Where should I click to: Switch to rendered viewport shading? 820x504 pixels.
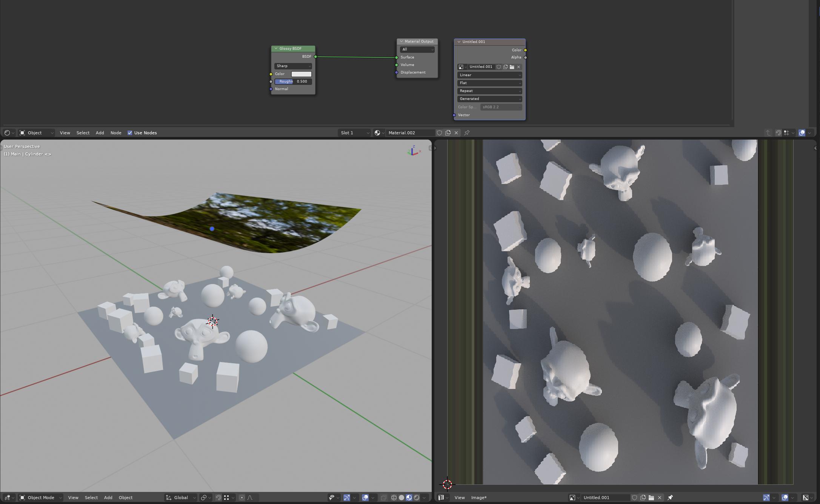pos(417,498)
